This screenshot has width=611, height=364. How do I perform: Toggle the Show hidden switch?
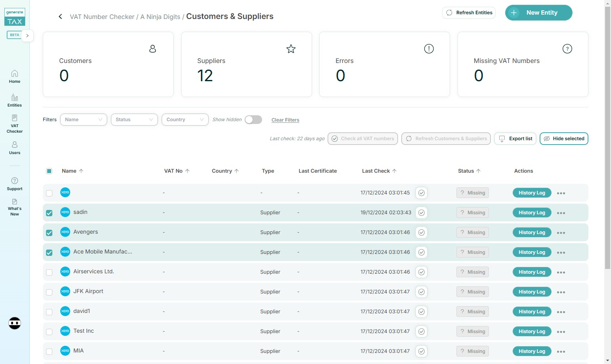coord(253,120)
